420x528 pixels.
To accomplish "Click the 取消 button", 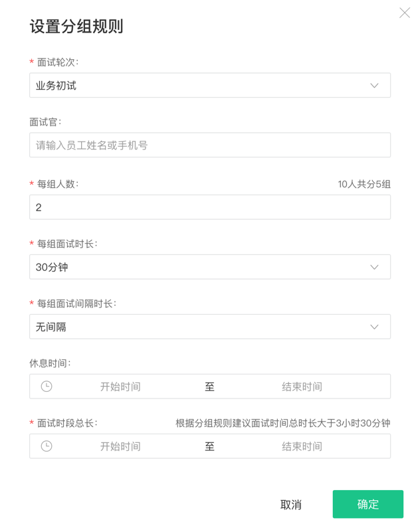I will point(291,505).
